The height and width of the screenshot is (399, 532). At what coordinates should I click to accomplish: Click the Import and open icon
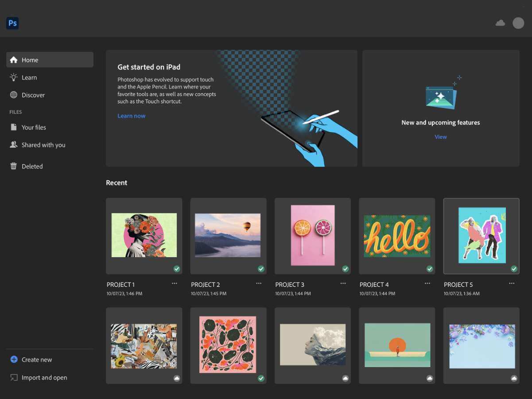[x=14, y=377]
